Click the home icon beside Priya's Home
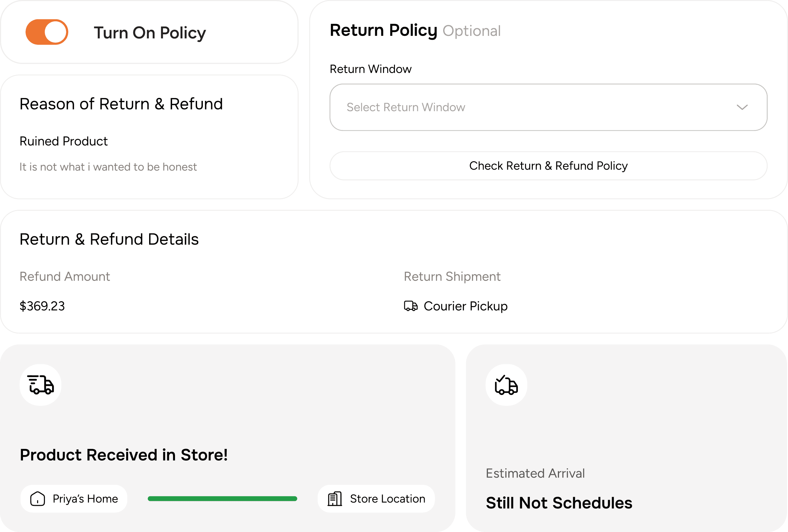This screenshot has width=788, height=532. tap(38, 498)
